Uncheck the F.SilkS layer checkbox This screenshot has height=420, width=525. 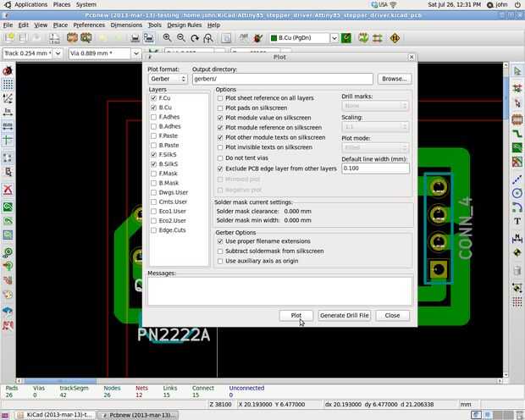[153, 154]
